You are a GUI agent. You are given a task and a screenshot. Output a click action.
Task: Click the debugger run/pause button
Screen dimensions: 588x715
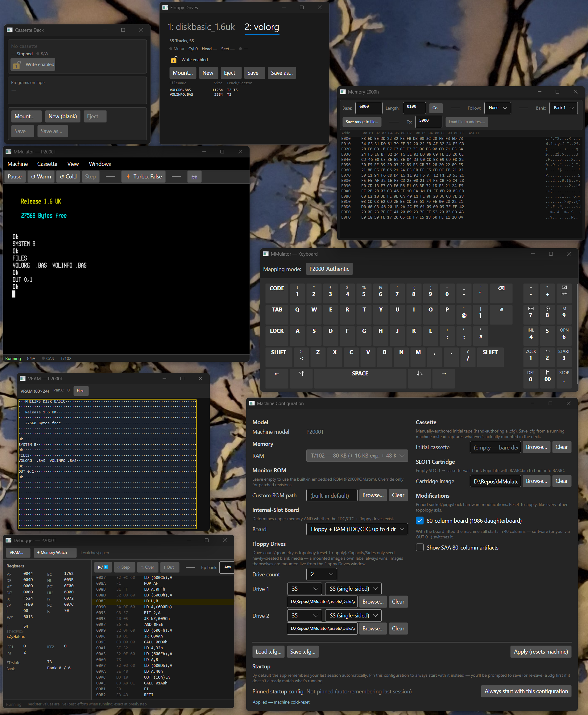103,567
